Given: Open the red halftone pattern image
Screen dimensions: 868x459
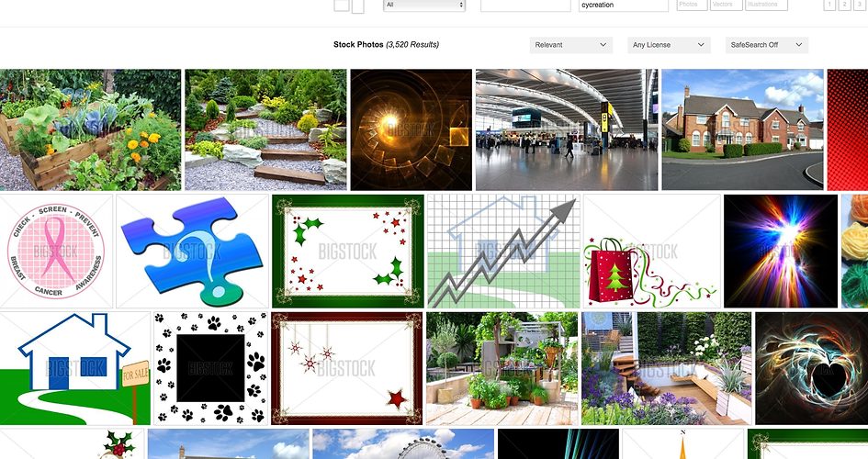Looking at the screenshot, I should (848, 130).
